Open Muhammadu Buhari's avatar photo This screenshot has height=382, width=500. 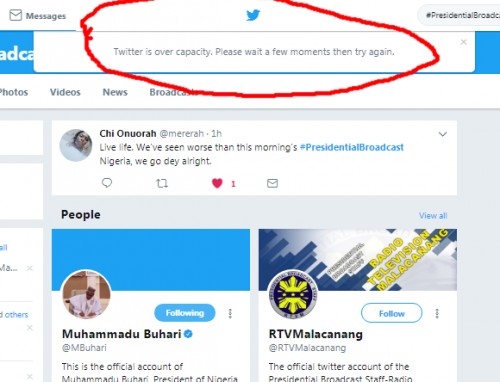(x=87, y=295)
